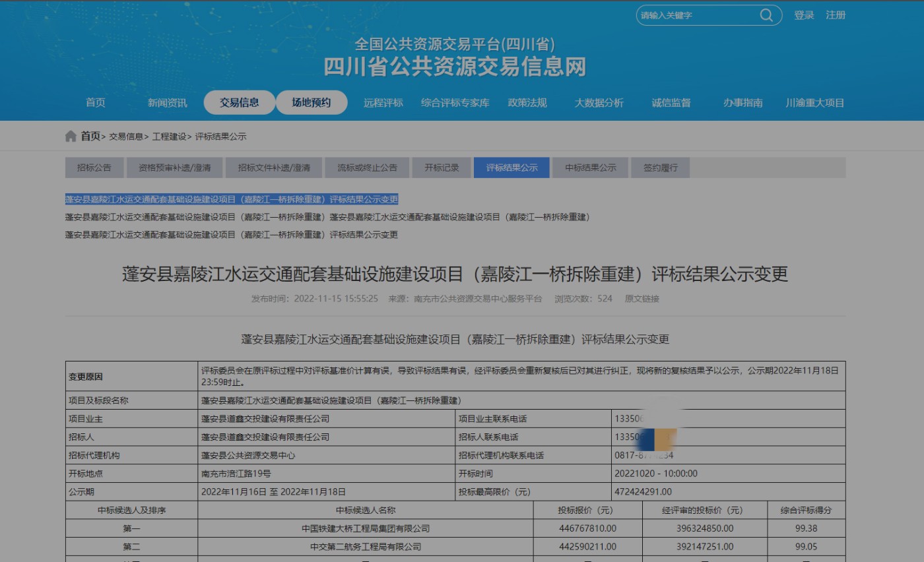Viewport: 924px width, 562px height.
Task: Switch to 流标或终止公告 tab
Action: (368, 168)
